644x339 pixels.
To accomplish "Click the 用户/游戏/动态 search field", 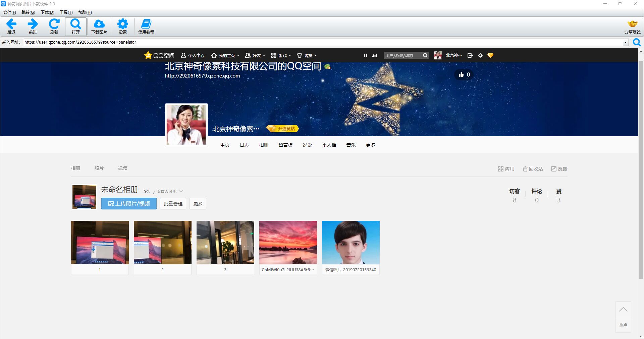I will (402, 55).
